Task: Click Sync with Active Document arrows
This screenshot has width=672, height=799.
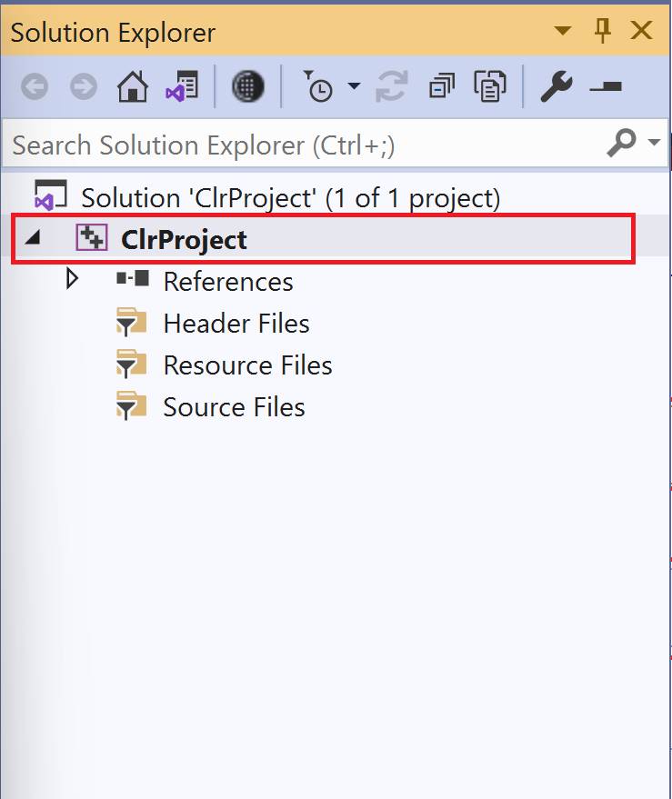Action: pos(393,87)
